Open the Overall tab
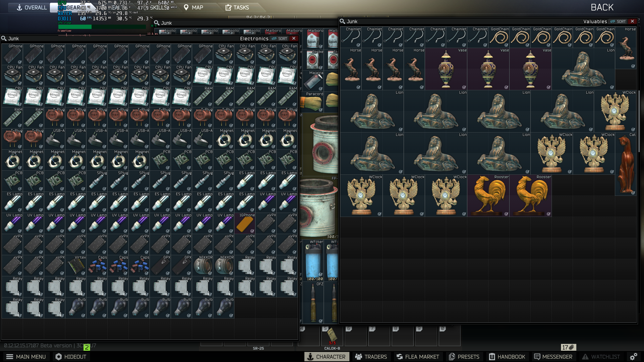 pyautogui.click(x=32, y=8)
